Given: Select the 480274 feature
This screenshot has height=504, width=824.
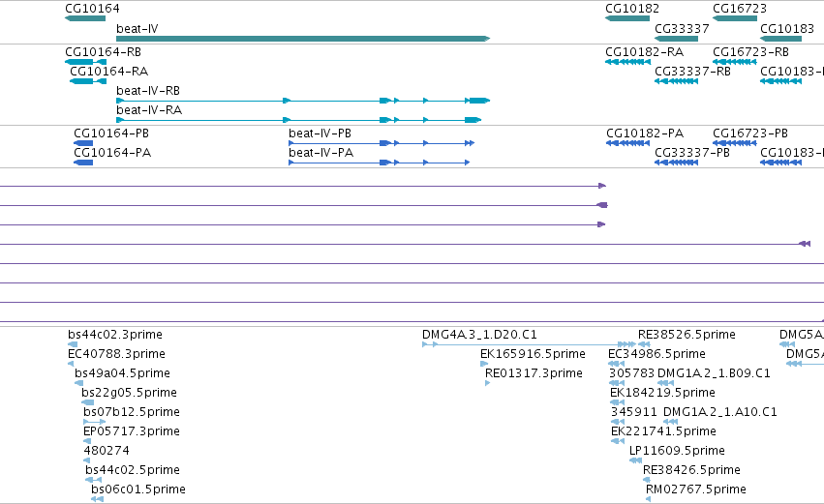Looking at the screenshot, I should tap(87, 460).
